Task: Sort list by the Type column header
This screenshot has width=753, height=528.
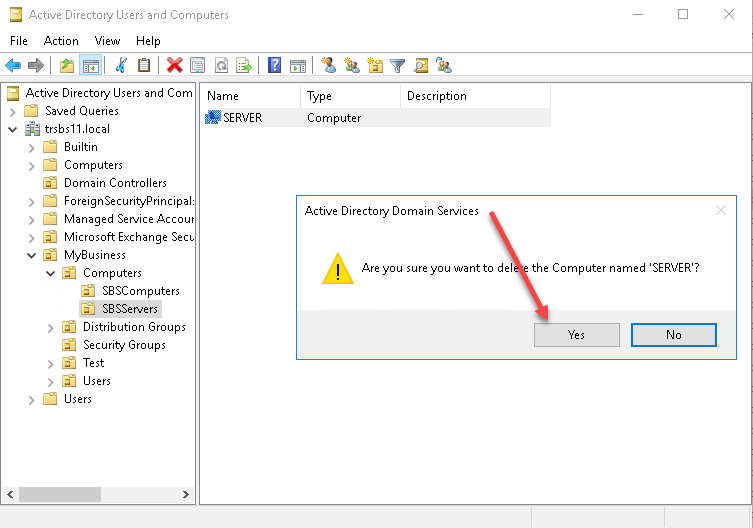Action: coord(350,96)
